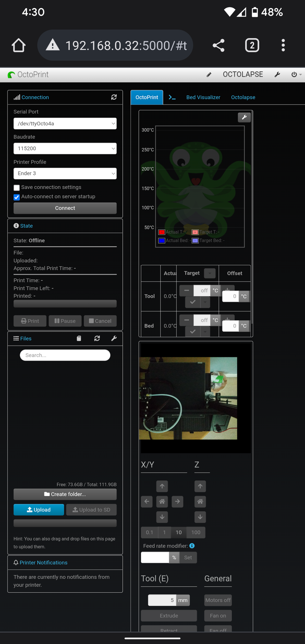The height and width of the screenshot is (644, 305).
Task: Click the OctoPrint logo link
Action: (28, 75)
